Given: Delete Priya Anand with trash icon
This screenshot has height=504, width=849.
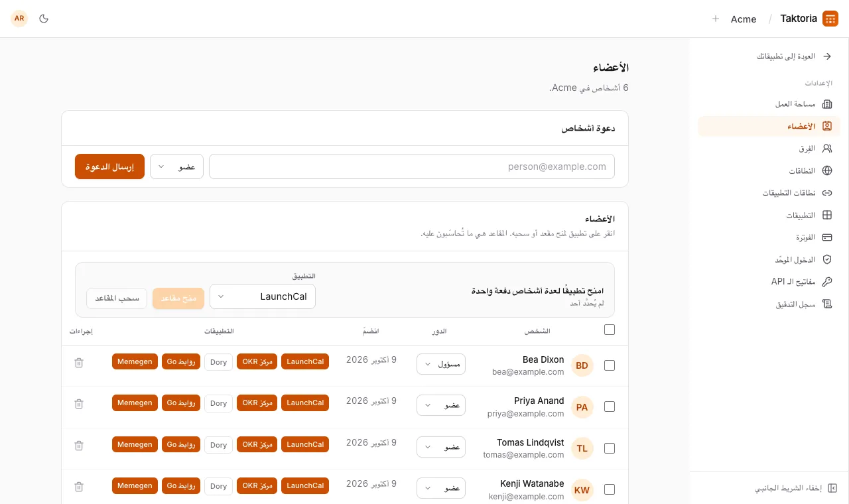Looking at the screenshot, I should click(x=79, y=404).
